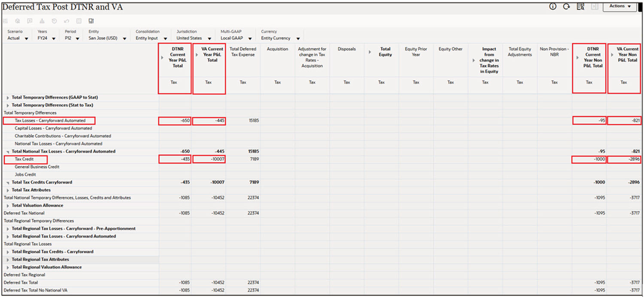Open the Comments icon in the toolbar
Image resolution: width=644 pixels, height=297 pixels.
tap(29, 21)
